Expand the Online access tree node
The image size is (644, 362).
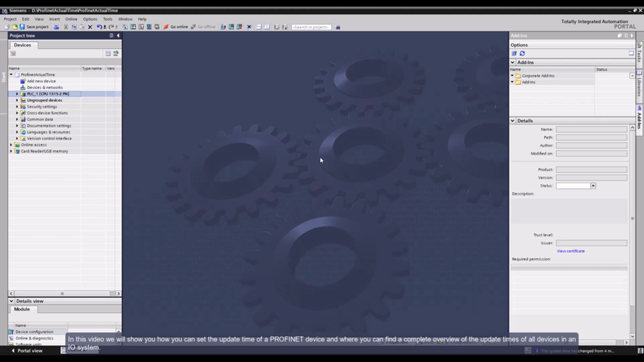pos(11,145)
